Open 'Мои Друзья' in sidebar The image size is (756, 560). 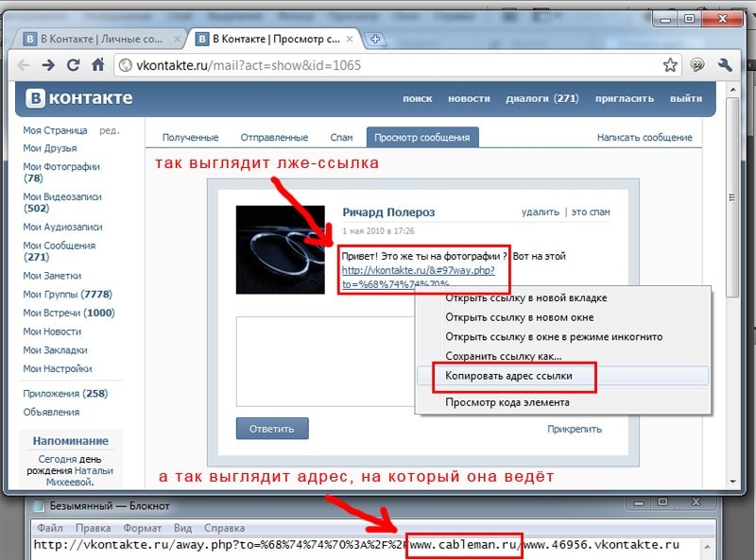(50, 148)
